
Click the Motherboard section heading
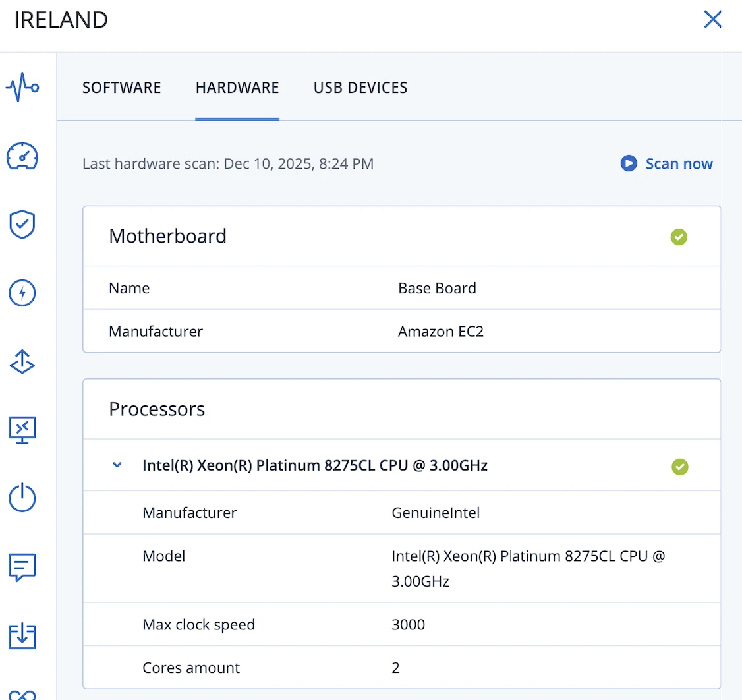[167, 236]
